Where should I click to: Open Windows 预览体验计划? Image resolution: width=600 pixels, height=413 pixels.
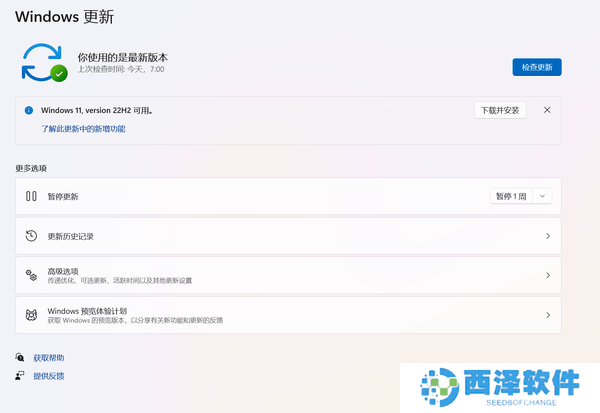pos(288,315)
